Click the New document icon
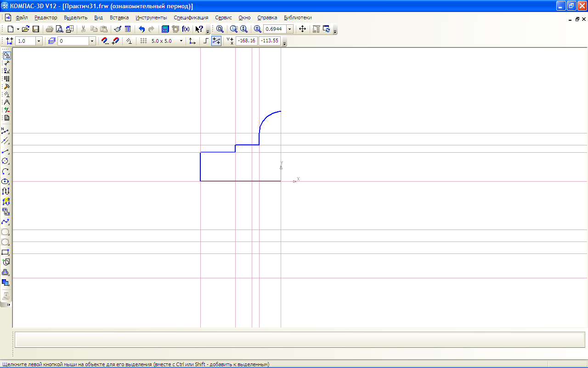The width and height of the screenshot is (588, 368). pyautogui.click(x=10, y=29)
